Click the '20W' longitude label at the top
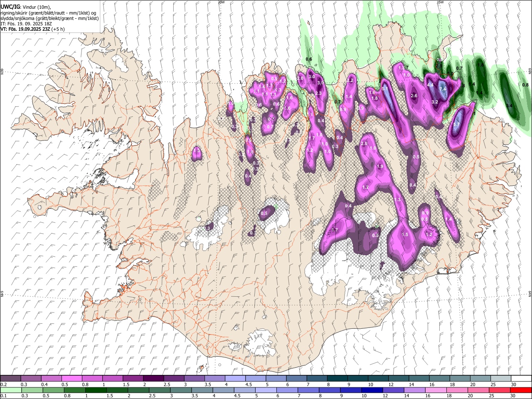The width and height of the screenshot is (532, 399). (x=221, y=2)
